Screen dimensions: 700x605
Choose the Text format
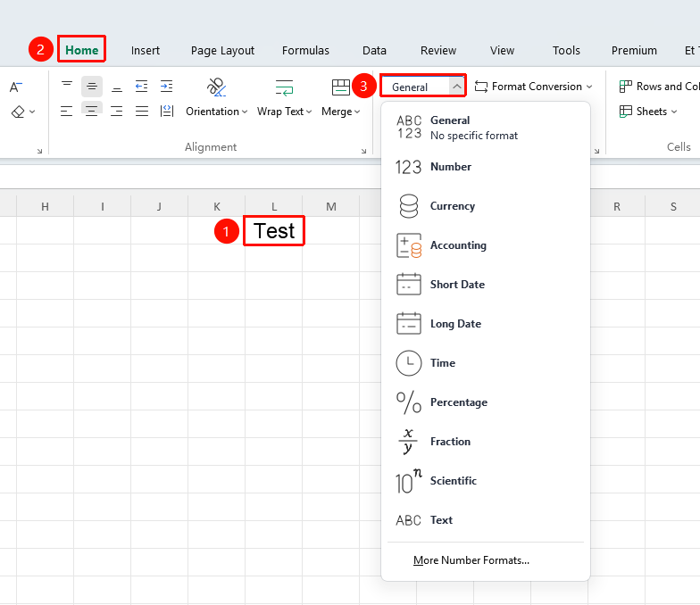click(486, 520)
